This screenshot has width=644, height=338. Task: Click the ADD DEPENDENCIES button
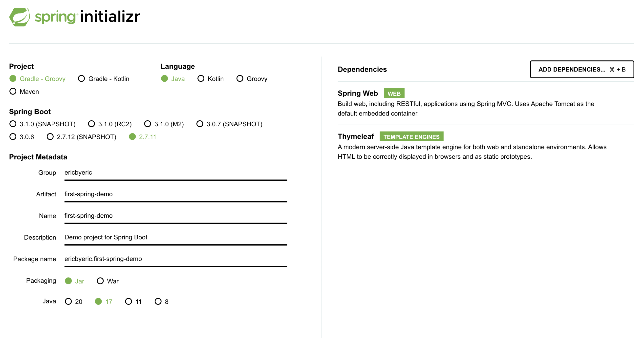(581, 69)
